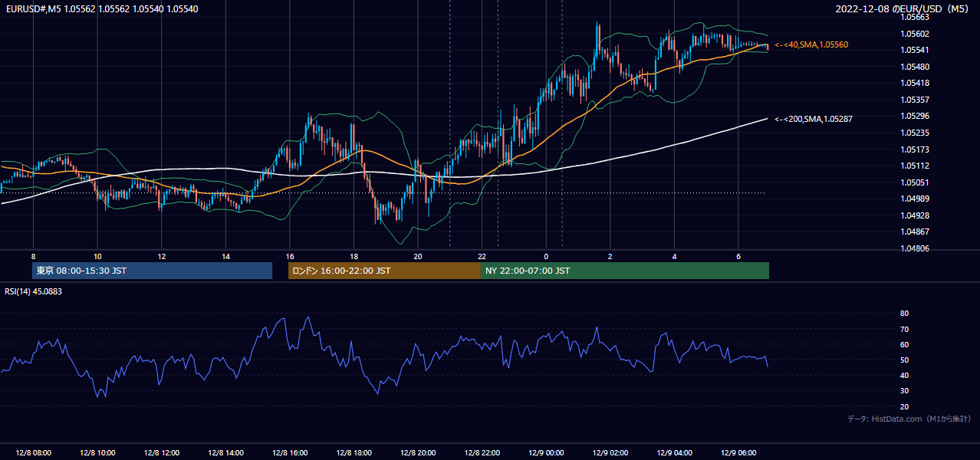Click the 12/8 22:00 date label
Image resolution: width=980 pixels, height=460 pixels.
coord(482,452)
